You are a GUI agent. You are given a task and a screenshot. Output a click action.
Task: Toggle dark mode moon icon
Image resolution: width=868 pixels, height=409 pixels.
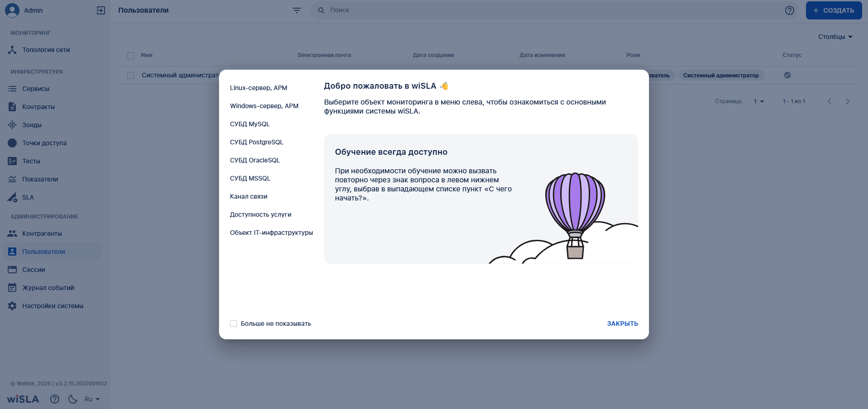73,399
